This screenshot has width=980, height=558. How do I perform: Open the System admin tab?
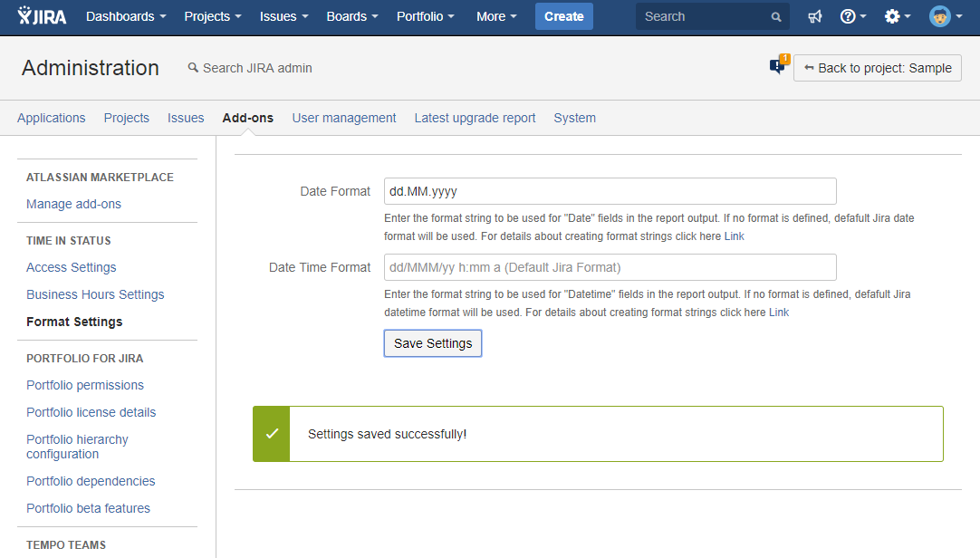point(574,118)
